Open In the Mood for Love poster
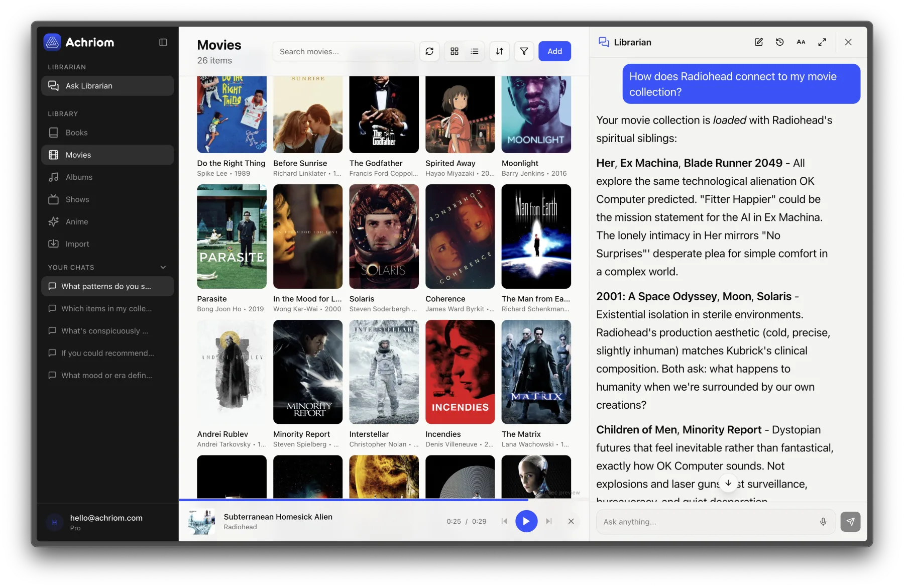Viewport: 904px width, 588px height. coord(308,237)
